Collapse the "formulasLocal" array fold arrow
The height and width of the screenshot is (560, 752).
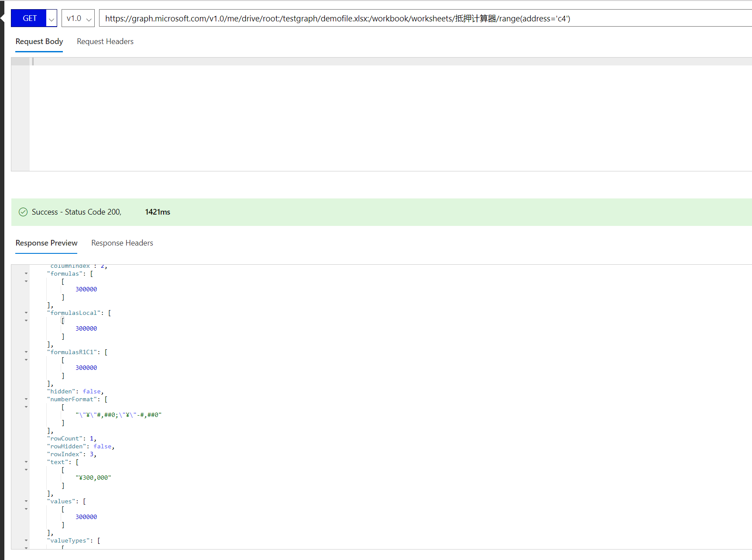26,313
